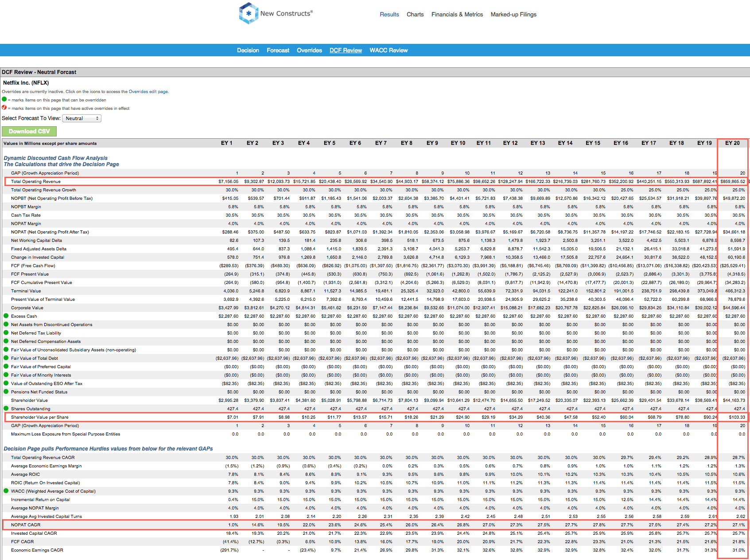Image resolution: width=750 pixels, height=560 pixels.
Task: Click the $103.33 shareholder value cell
Action: click(737, 417)
